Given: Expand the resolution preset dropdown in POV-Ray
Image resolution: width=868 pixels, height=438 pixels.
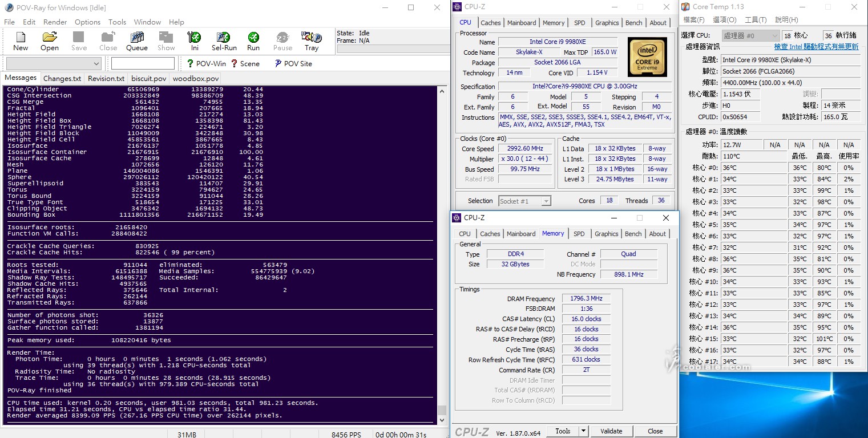Looking at the screenshot, I should (95, 63).
